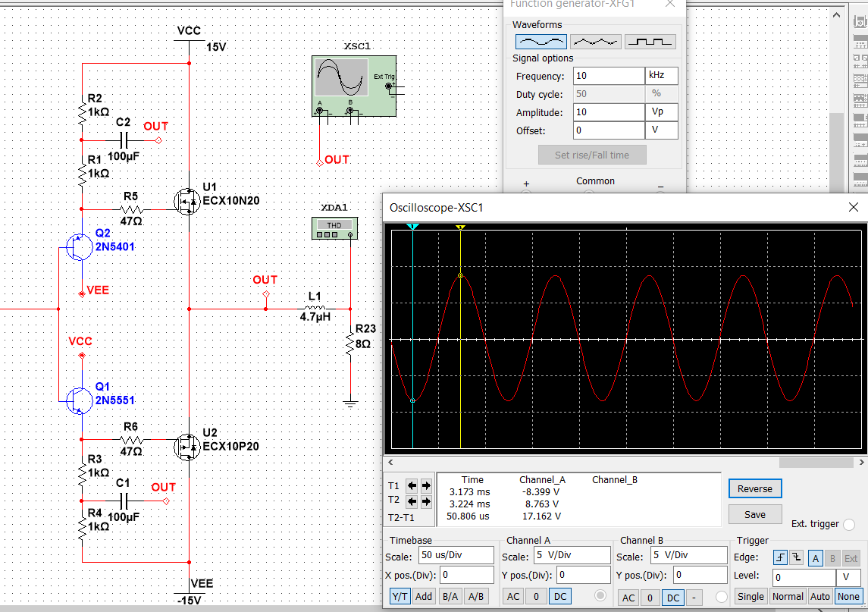Image resolution: width=868 pixels, height=612 pixels.
Task: Enable Y/T display mode
Action: pos(399,597)
